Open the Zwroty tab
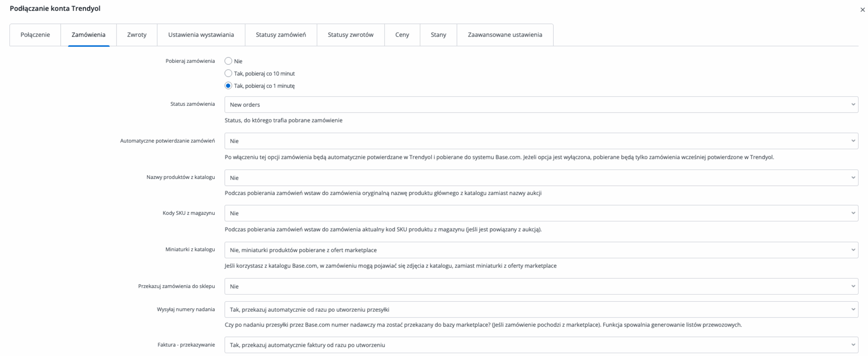Viewport: 868px width, 356px height. [137, 35]
